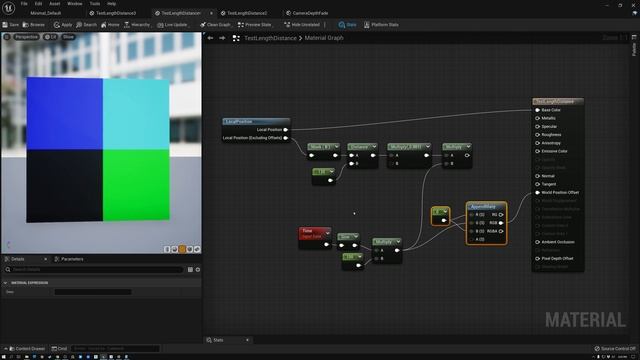Use selected mesh as preview shape
Viewport: 640px width, 360px height.
(x=197, y=249)
